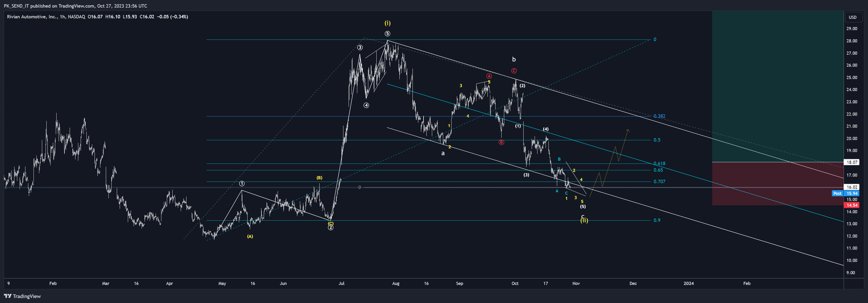
Task: Click the 0.382 Fibonacci level label
Action: (x=660, y=116)
